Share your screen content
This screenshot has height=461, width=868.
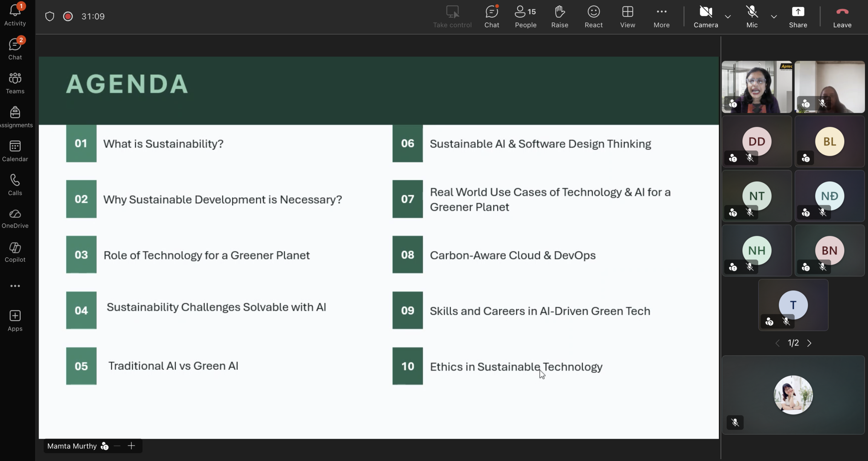click(x=798, y=16)
